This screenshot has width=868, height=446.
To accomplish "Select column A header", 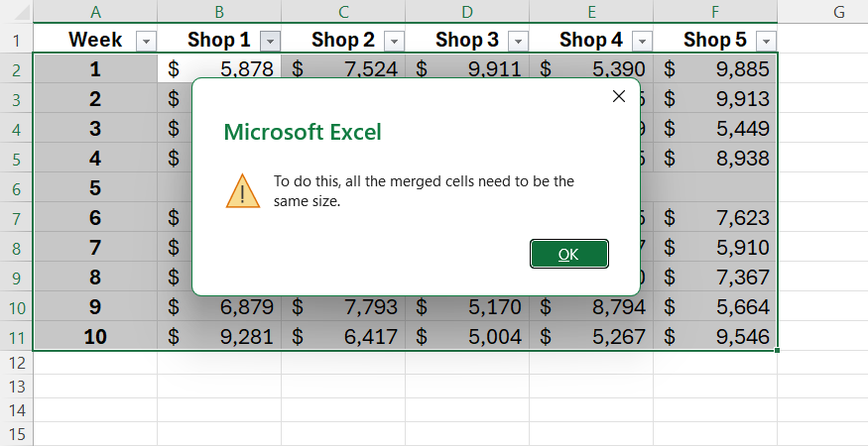I will (x=95, y=12).
